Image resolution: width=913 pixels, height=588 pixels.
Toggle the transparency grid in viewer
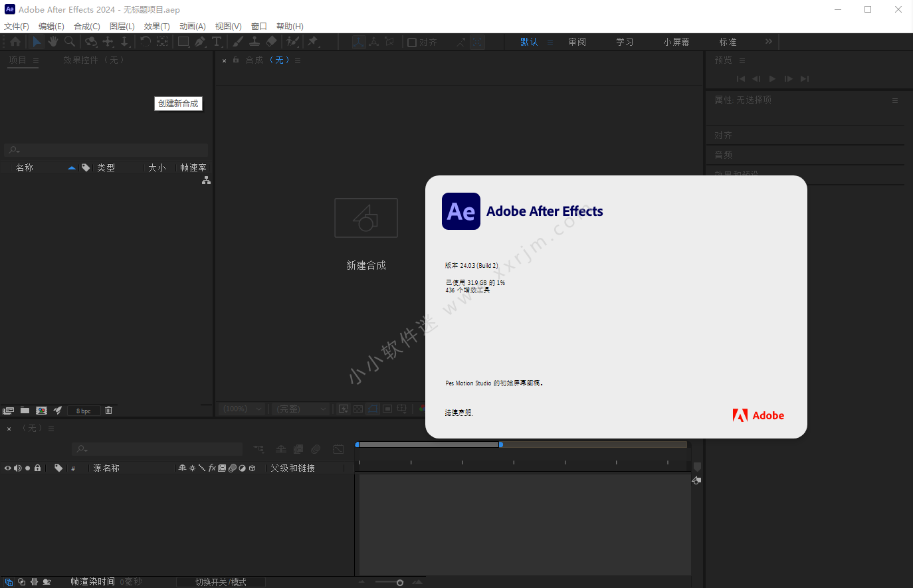(358, 409)
